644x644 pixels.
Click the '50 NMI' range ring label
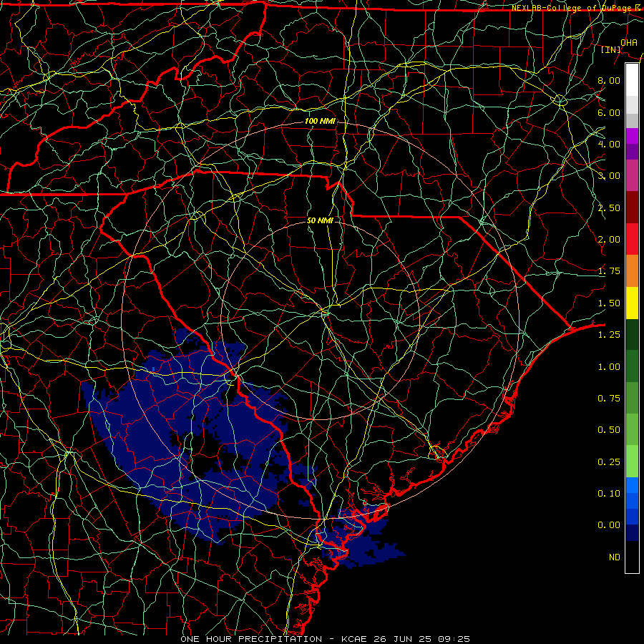(x=320, y=220)
